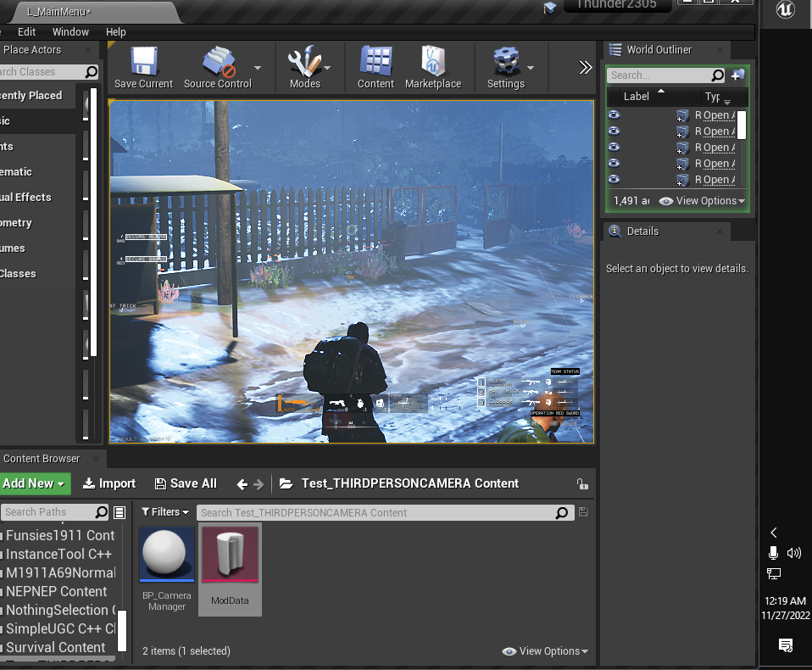Click the save search collection icon
Screen dimensions: 812x670
pyautogui.click(x=583, y=512)
